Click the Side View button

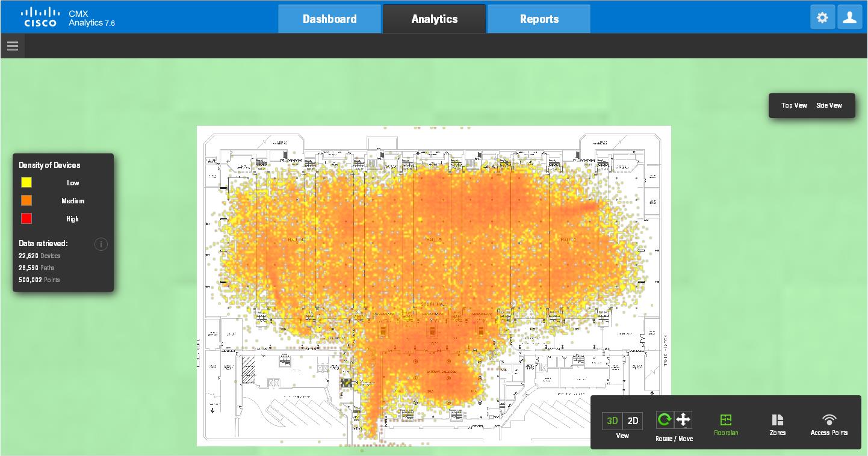[x=829, y=106]
